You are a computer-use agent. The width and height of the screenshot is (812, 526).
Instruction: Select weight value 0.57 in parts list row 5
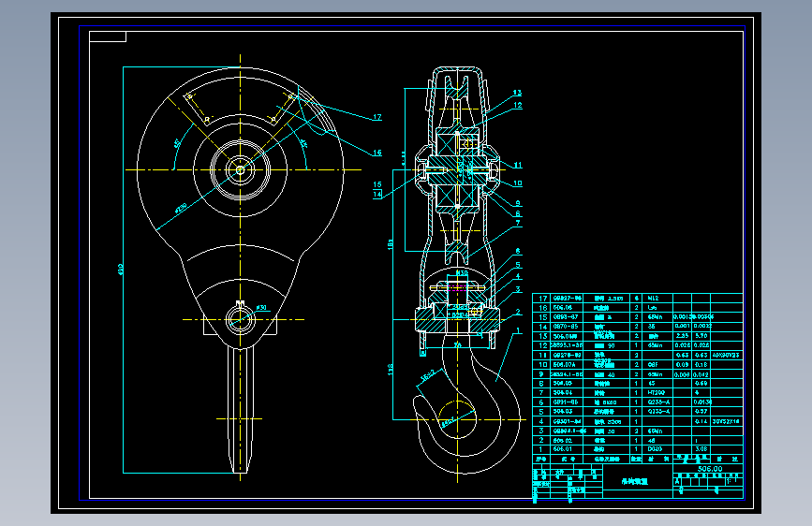(x=701, y=412)
